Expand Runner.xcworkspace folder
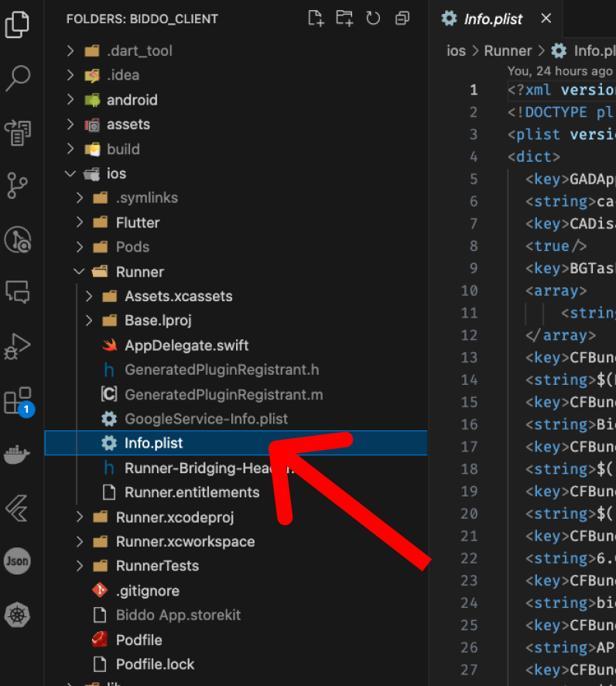This screenshot has width=616, height=686. 80,542
